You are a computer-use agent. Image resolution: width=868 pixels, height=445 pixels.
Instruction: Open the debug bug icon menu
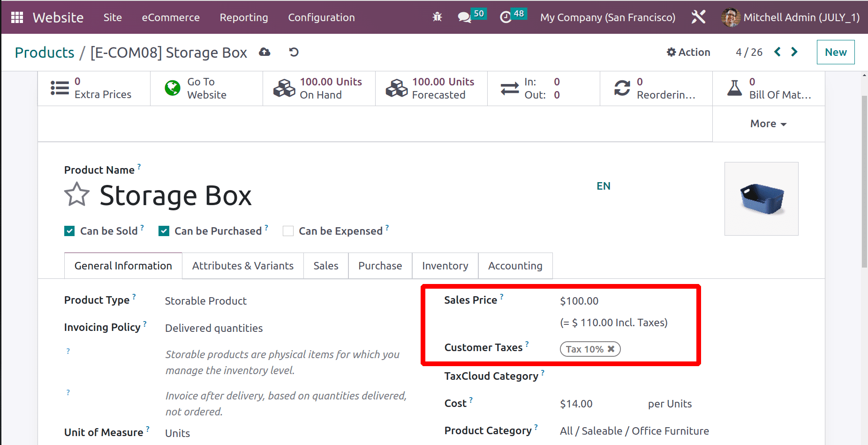[437, 17]
